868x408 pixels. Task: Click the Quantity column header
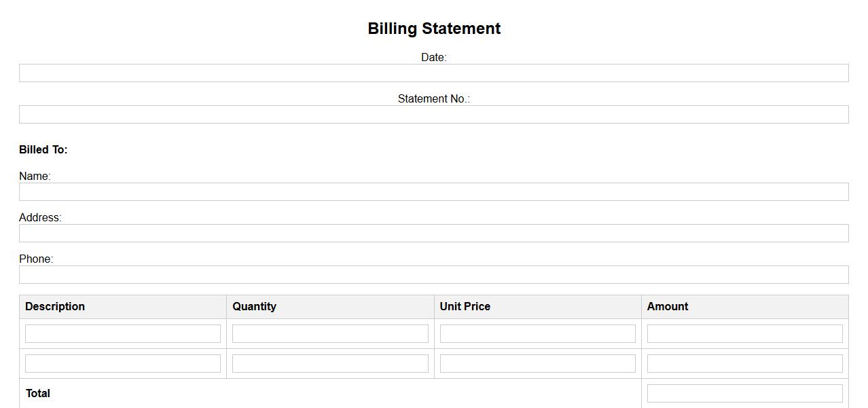tap(254, 307)
